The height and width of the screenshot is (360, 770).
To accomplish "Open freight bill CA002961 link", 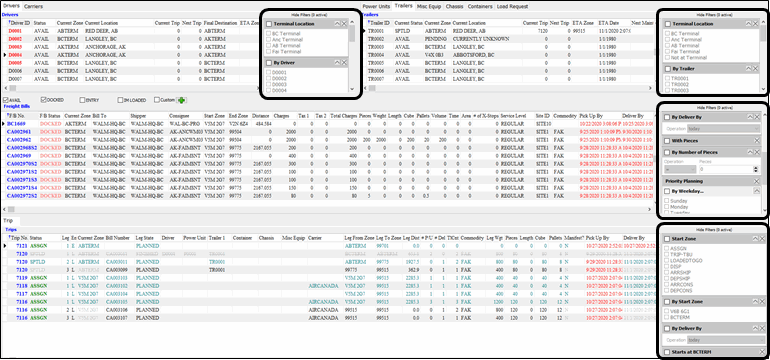I will (19, 132).
